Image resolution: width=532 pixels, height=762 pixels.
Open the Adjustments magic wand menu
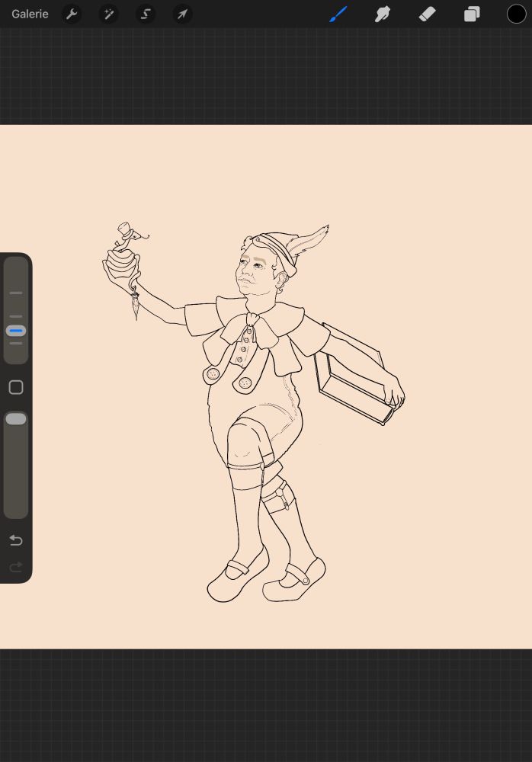coord(108,14)
